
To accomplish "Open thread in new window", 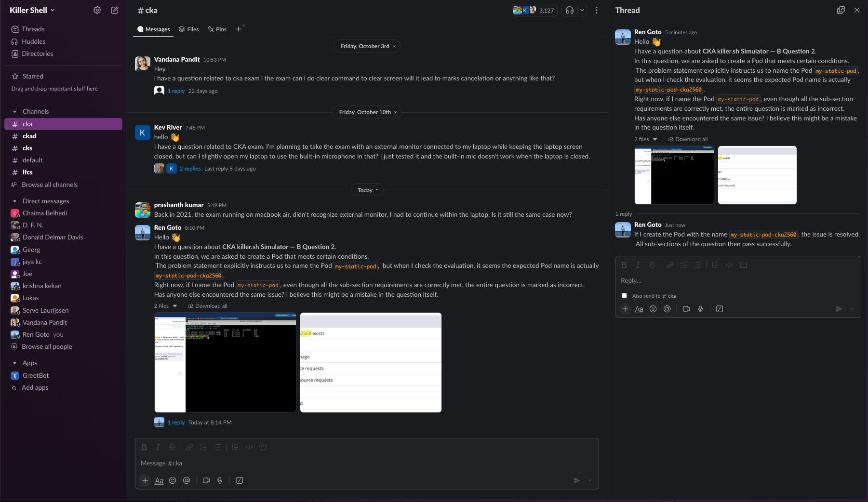I will tap(841, 10).
